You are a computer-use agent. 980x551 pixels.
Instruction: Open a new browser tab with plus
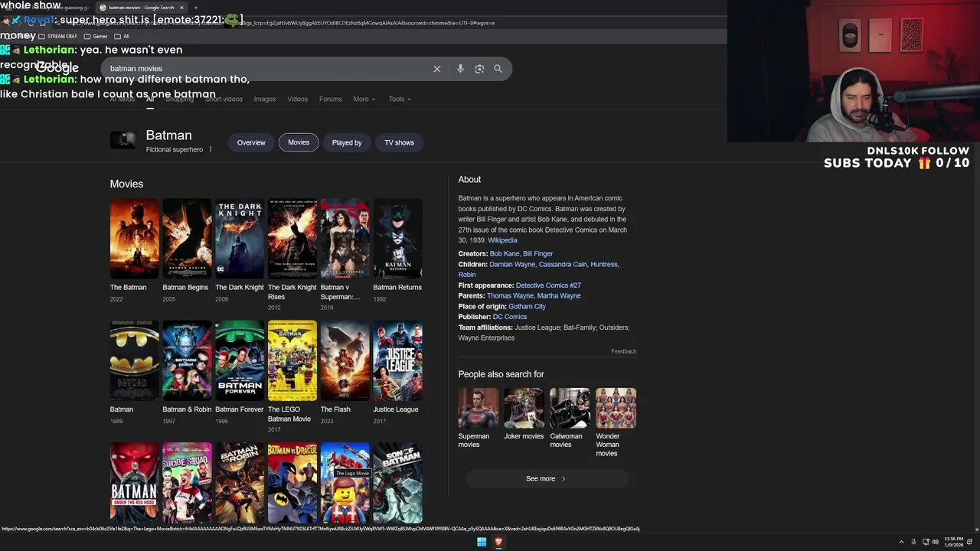coord(195,8)
